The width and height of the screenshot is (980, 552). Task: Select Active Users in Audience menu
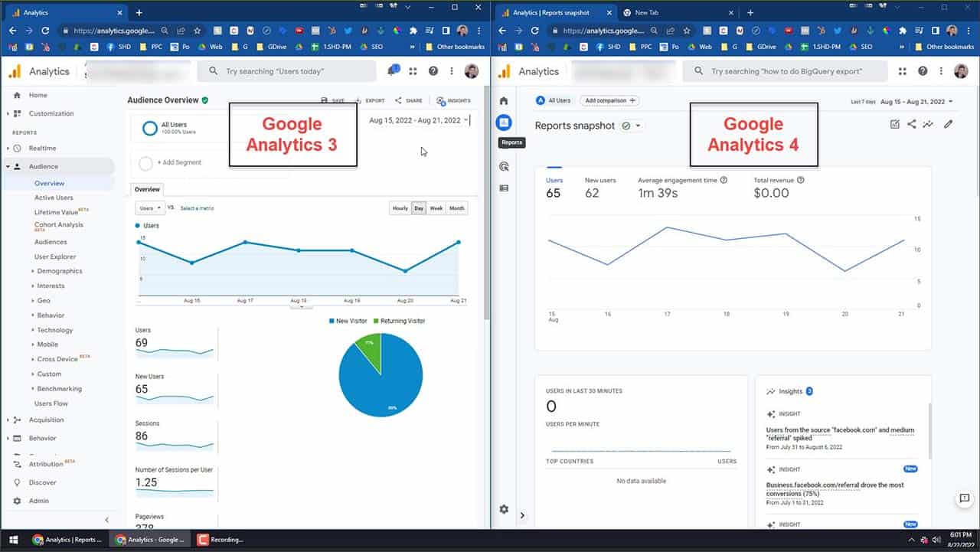click(x=54, y=198)
